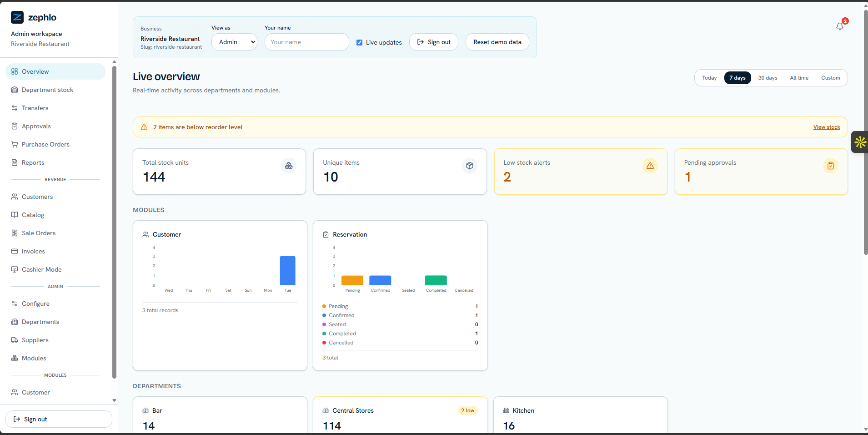Select the Today range tab
The image size is (868, 435).
click(709, 78)
